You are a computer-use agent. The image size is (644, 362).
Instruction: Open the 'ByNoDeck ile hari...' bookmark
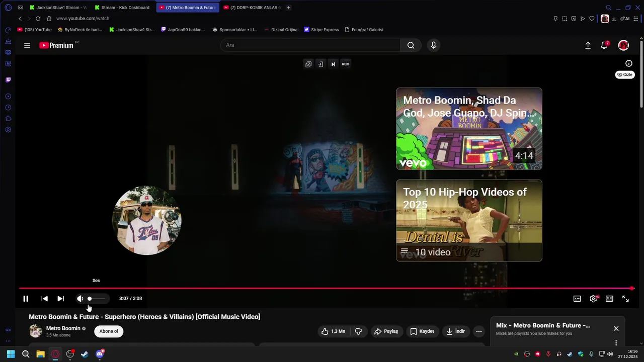(x=79, y=30)
